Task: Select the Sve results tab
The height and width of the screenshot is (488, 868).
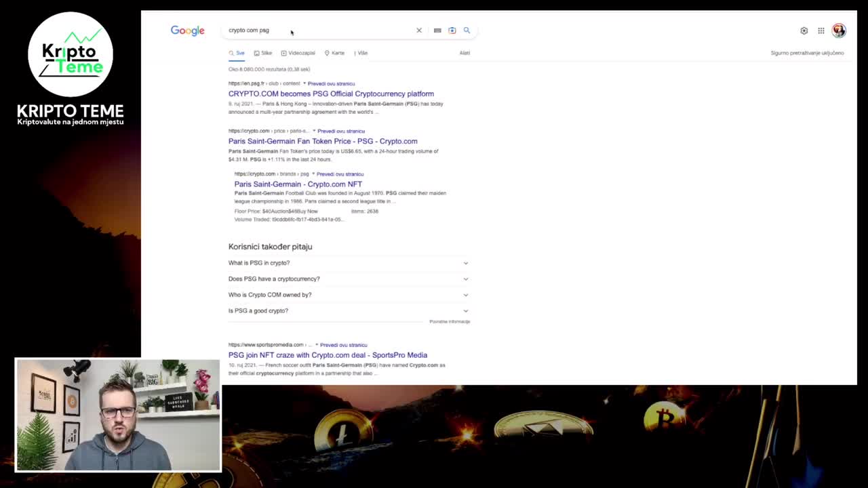Action: pos(237,53)
